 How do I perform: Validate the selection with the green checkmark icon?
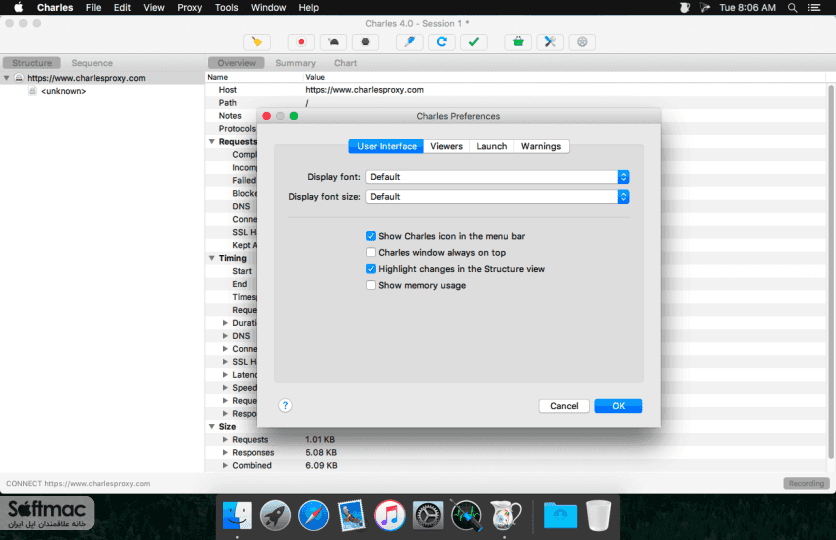click(x=473, y=42)
